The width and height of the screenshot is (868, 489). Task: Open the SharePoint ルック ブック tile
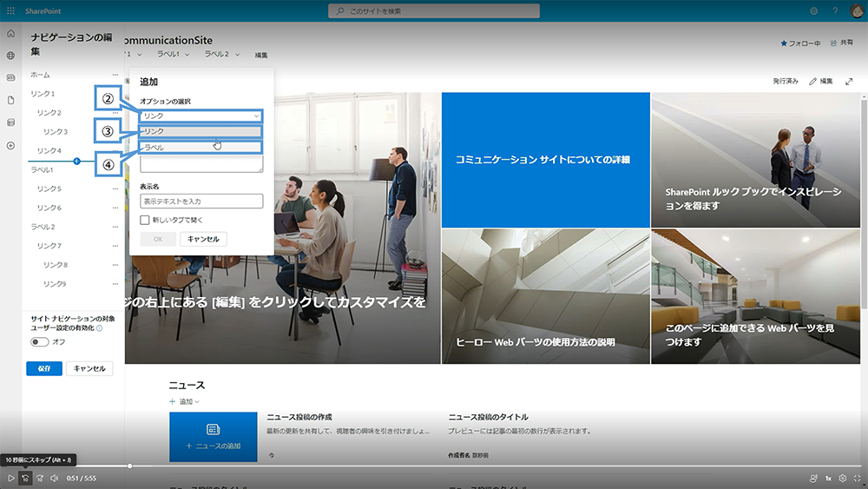[x=756, y=160]
